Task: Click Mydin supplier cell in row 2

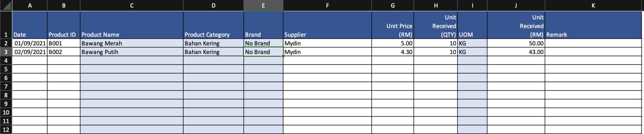Action: tap(327, 43)
